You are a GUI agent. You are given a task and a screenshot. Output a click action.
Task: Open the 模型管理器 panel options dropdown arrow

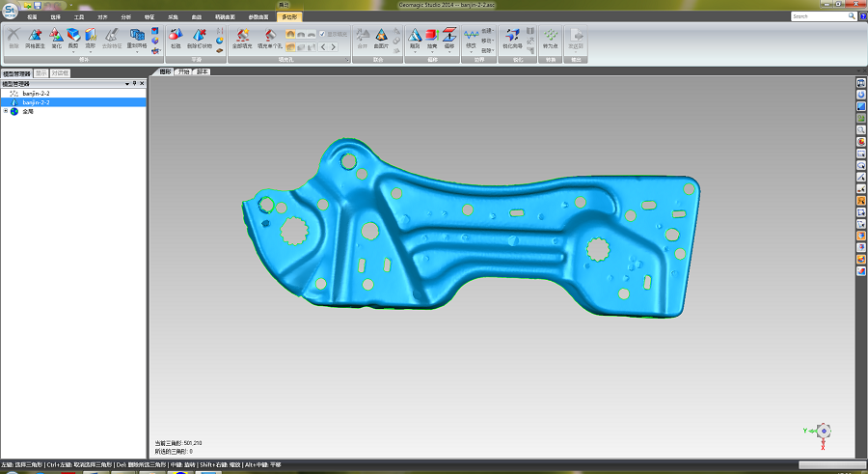[127, 84]
